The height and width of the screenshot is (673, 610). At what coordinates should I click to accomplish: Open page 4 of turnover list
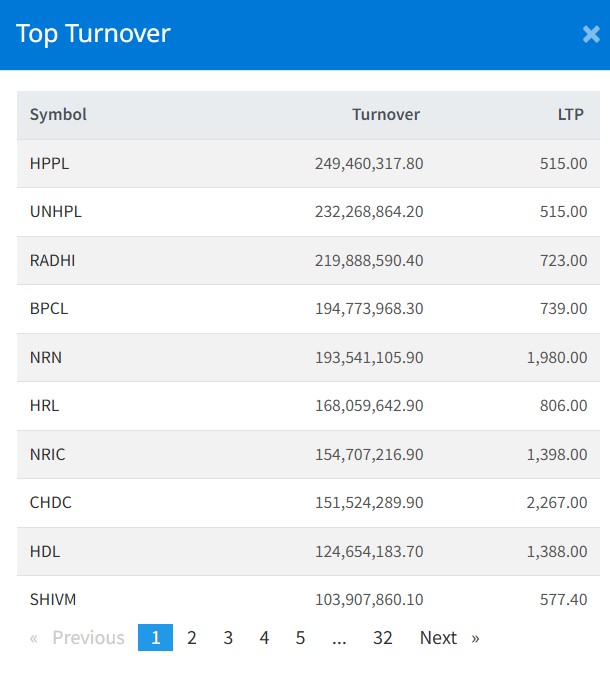pos(264,638)
